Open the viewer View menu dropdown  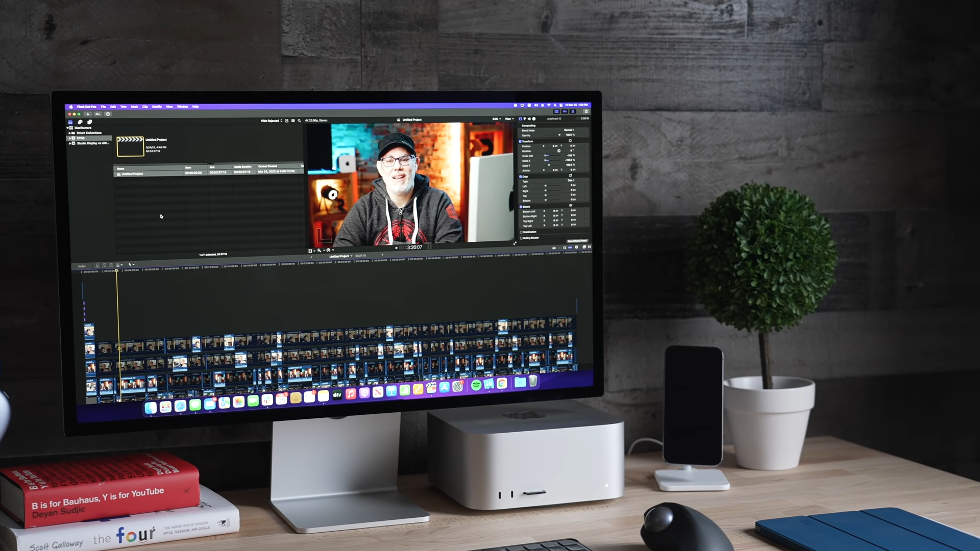point(509,119)
